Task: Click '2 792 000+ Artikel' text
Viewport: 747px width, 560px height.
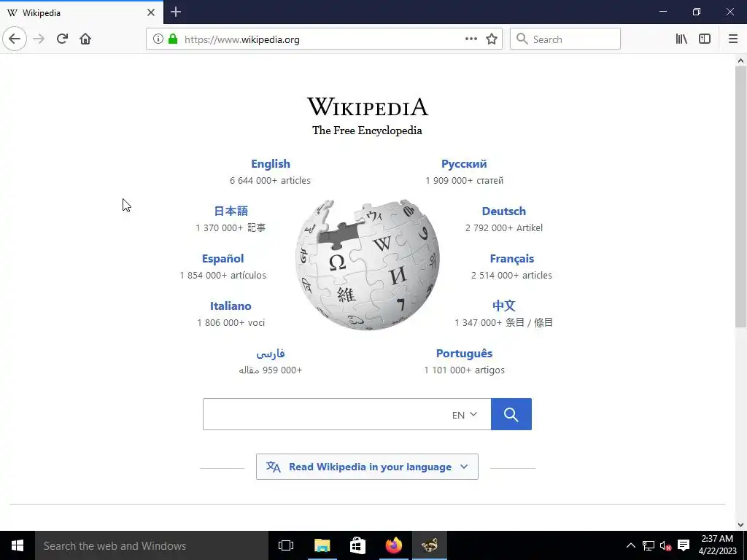Action: point(504,227)
